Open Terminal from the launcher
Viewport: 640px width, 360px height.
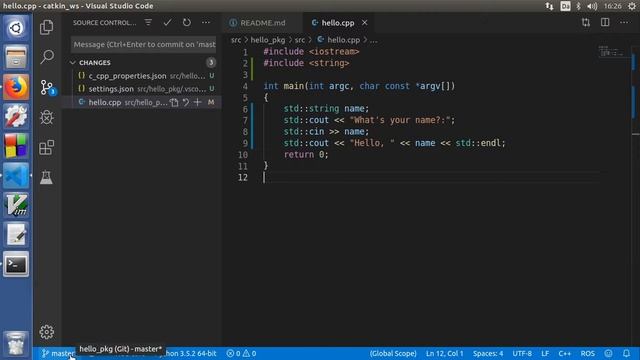coord(16,264)
